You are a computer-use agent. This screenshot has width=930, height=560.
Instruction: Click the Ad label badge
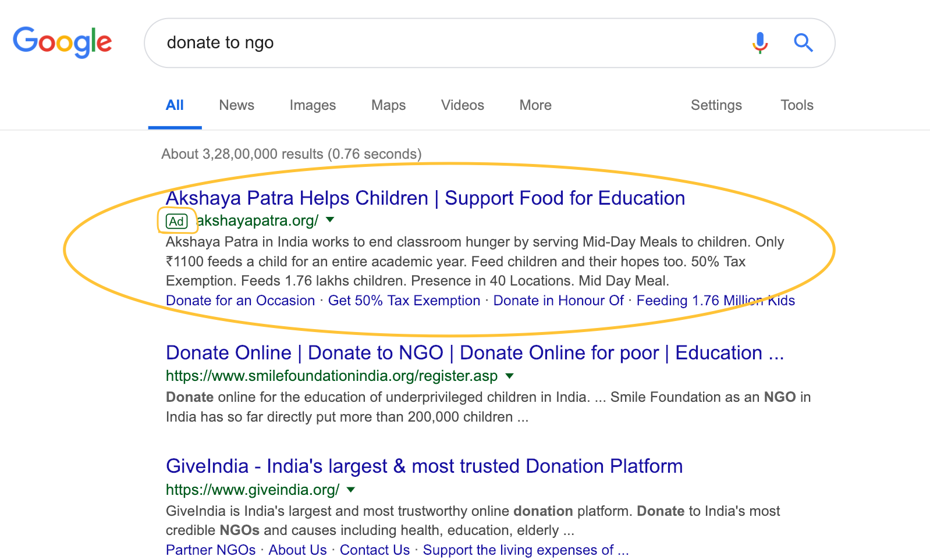[177, 221]
